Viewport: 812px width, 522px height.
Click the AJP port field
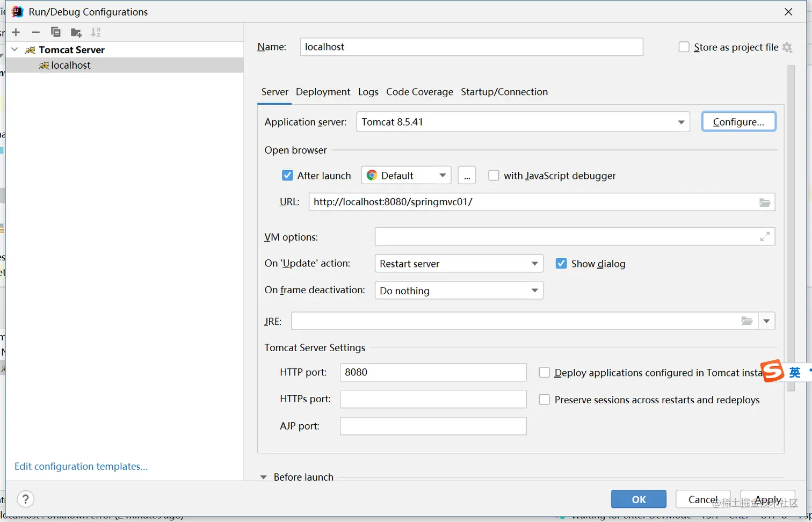coord(433,426)
